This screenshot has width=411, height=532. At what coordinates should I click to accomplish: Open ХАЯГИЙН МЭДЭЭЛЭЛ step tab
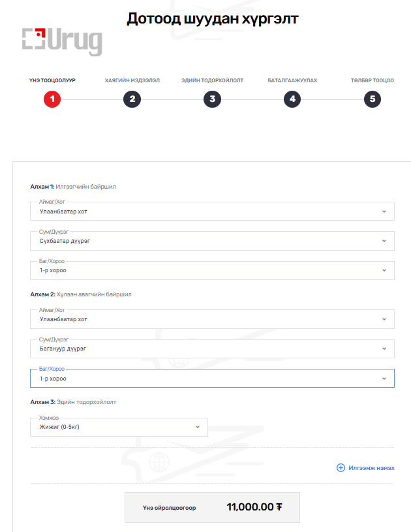click(x=132, y=80)
